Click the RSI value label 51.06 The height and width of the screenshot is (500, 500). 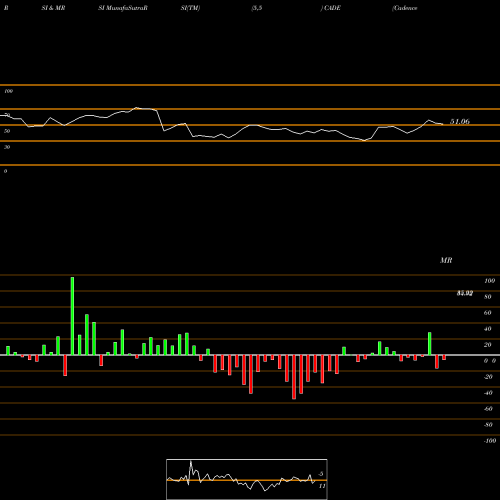point(460,122)
